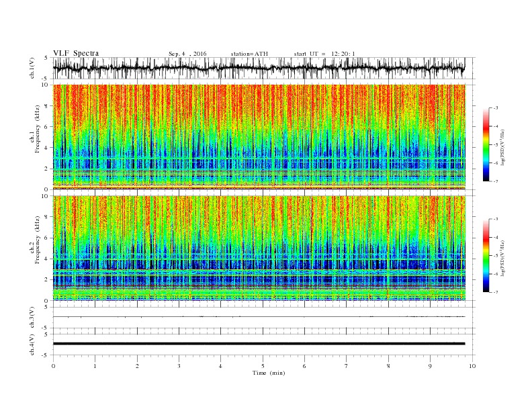
Task: Select the "start UT = 12:20: 1" text
Action: (324, 54)
